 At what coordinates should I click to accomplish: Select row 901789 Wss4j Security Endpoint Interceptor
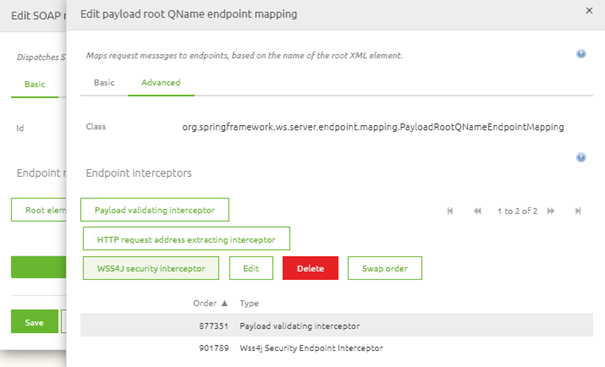(336, 348)
